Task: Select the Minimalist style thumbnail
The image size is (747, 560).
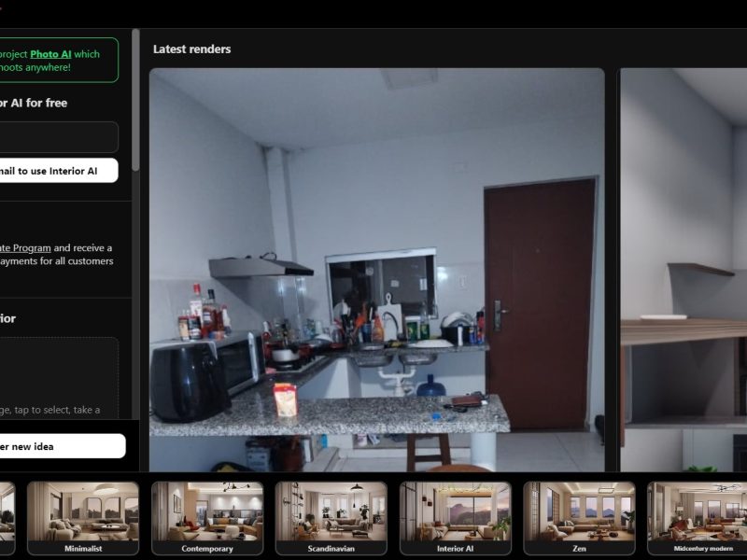Action: (x=83, y=518)
